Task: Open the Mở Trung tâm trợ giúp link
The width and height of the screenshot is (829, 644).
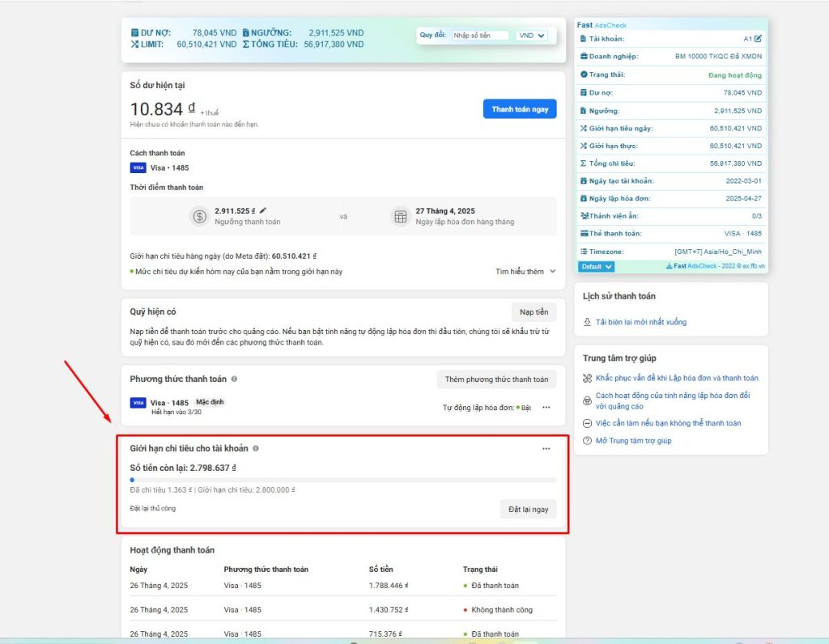Action: point(633,441)
